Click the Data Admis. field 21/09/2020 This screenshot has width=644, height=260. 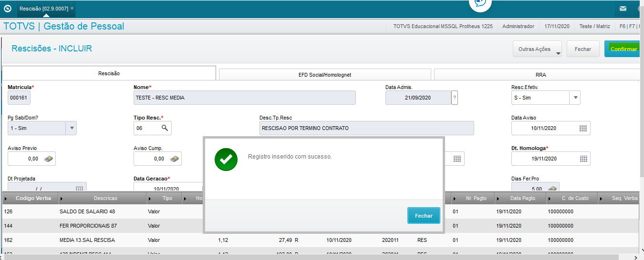[x=418, y=98]
